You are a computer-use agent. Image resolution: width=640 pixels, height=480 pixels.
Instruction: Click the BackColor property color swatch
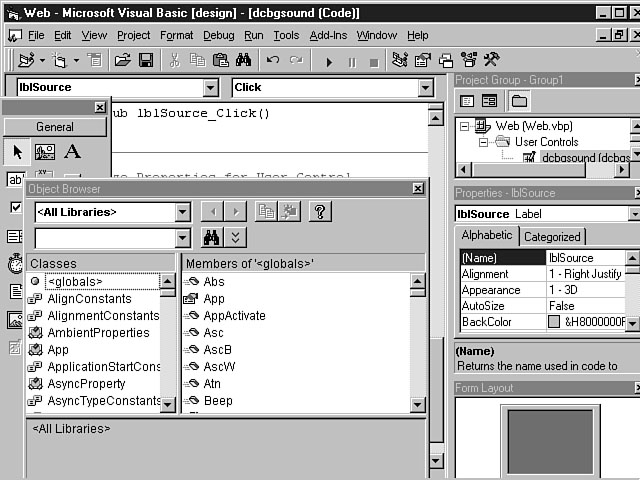[554, 322]
